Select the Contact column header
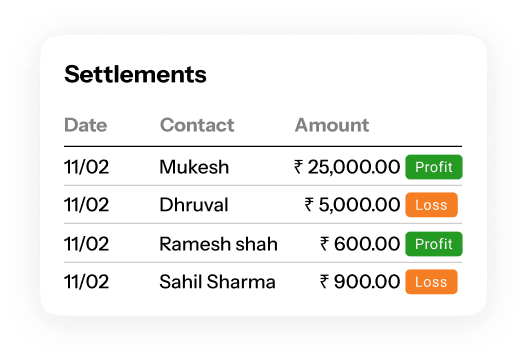 point(197,125)
